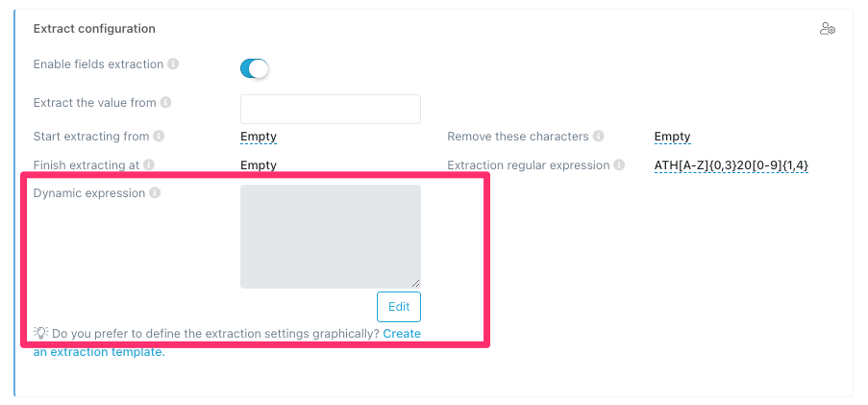Click info icon beside Enable fields extraction
Screen dimensions: 868x405
tap(173, 64)
